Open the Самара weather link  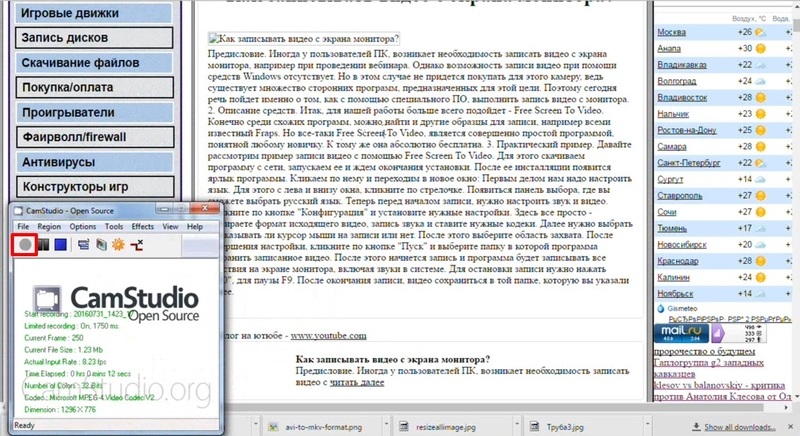click(x=671, y=146)
